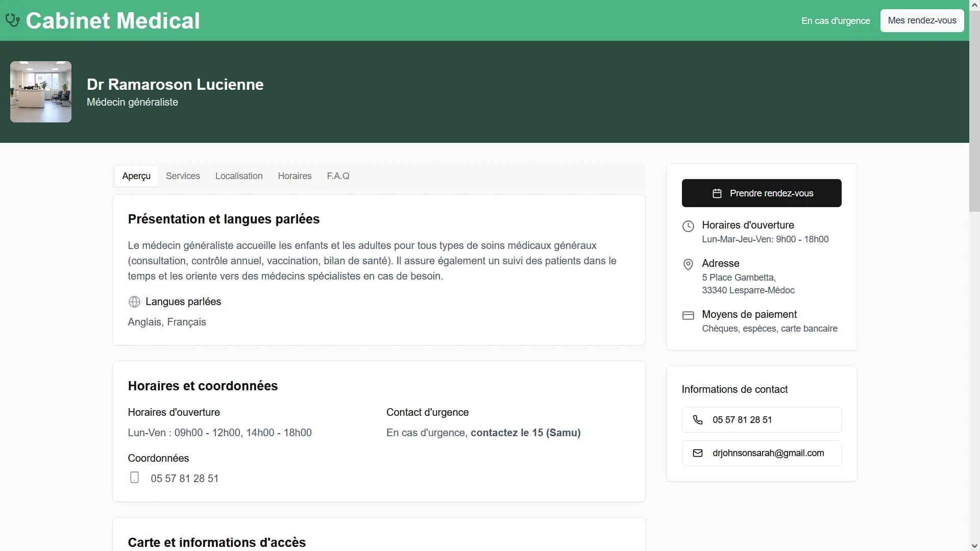Screen dimensions: 980x551
Task: Click the doctor's office photo thumbnail
Action: [41, 92]
